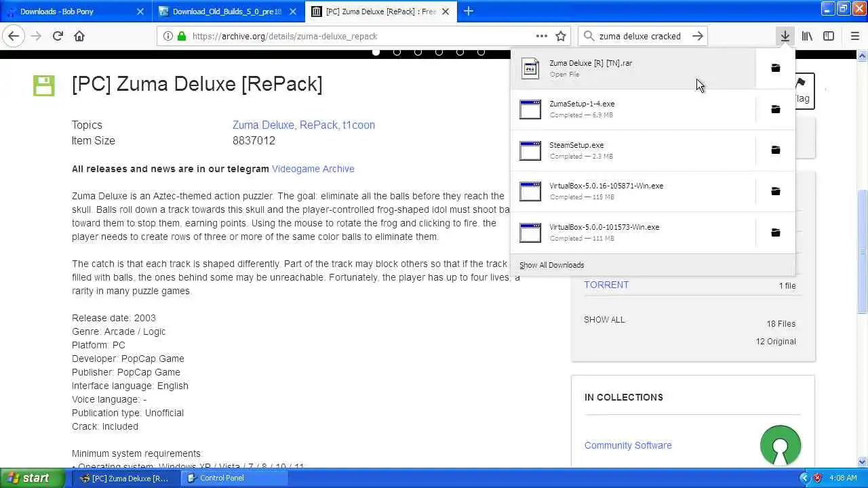Viewport: 868px width, 488px height.
Task: Open the Firefox hamburger menu
Action: (854, 36)
